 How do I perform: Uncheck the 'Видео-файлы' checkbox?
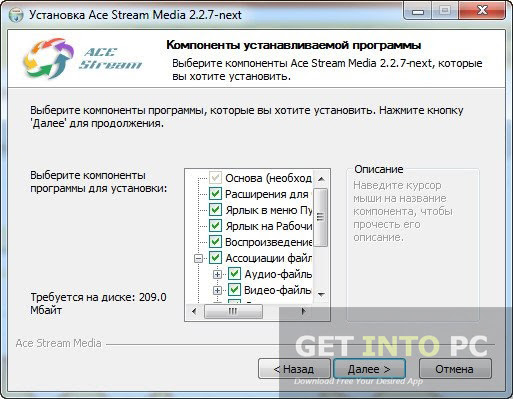point(234,290)
